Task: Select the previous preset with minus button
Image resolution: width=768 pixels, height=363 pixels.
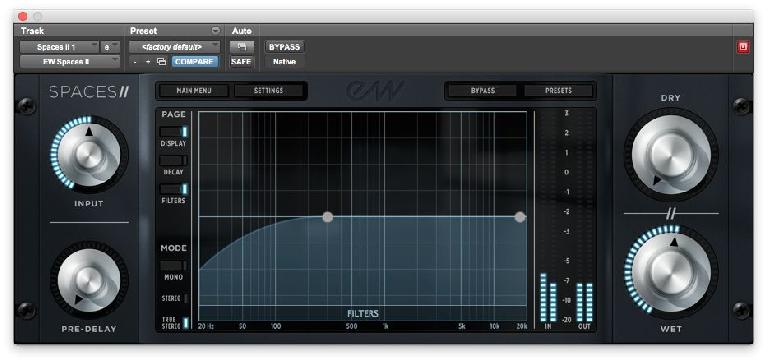Action: [135, 62]
